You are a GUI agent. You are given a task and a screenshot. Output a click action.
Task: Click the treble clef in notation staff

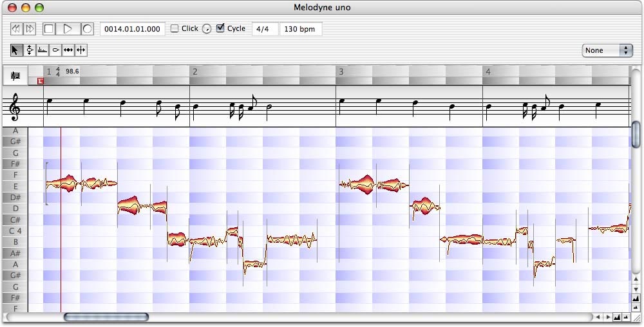pos(15,107)
